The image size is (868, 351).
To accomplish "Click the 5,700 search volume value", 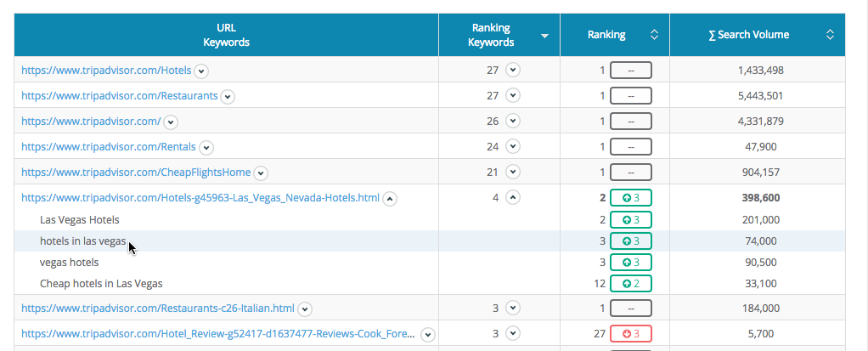I will coord(761,333).
